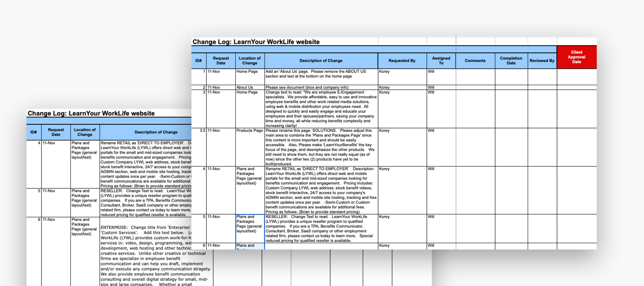The width and height of the screenshot is (644, 286).
Task: Select front sheet's Rename RETAIL description cell
Action: pos(321,190)
